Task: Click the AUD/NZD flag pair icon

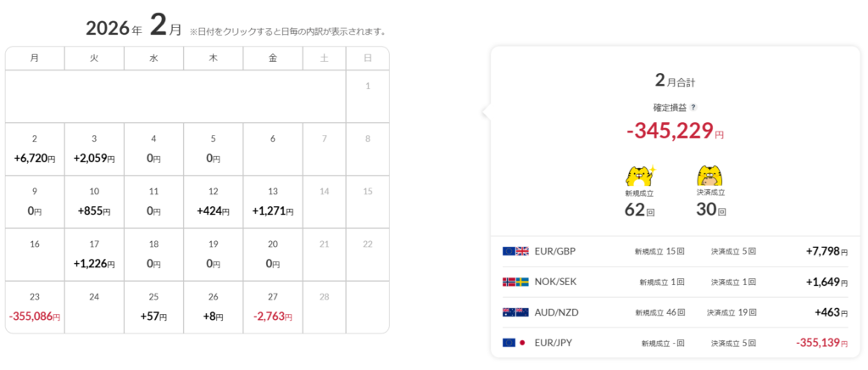Action: pyautogui.click(x=516, y=312)
